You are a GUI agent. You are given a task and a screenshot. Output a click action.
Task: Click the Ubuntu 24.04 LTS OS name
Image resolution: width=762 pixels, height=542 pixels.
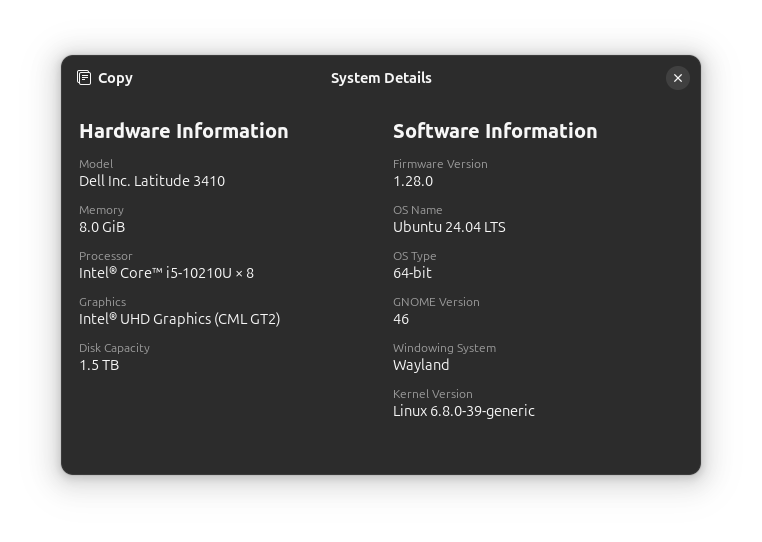tap(449, 227)
